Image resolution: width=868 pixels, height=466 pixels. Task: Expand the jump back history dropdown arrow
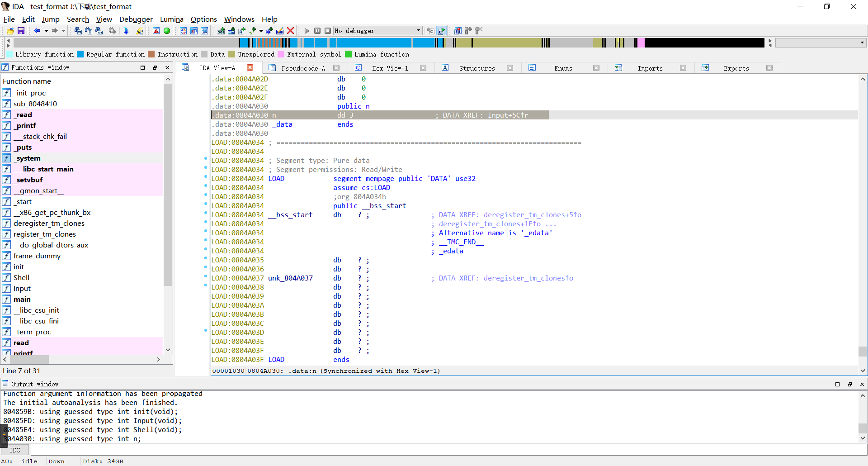tap(46, 31)
